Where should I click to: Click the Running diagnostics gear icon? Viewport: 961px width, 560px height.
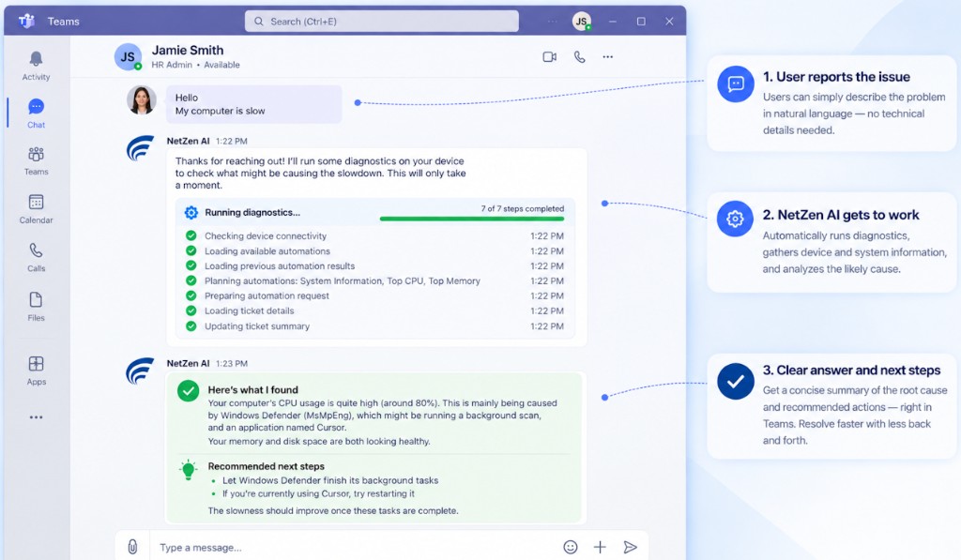click(x=191, y=213)
